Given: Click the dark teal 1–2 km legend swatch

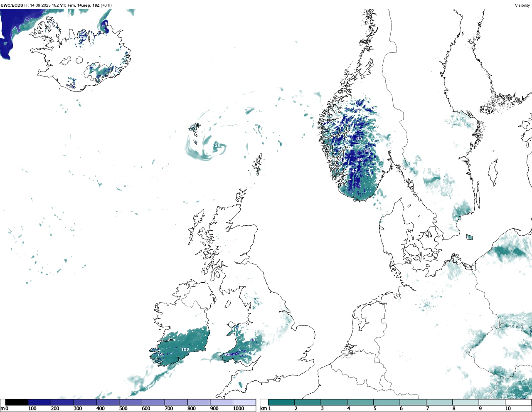Looking at the screenshot, I should [281, 402].
